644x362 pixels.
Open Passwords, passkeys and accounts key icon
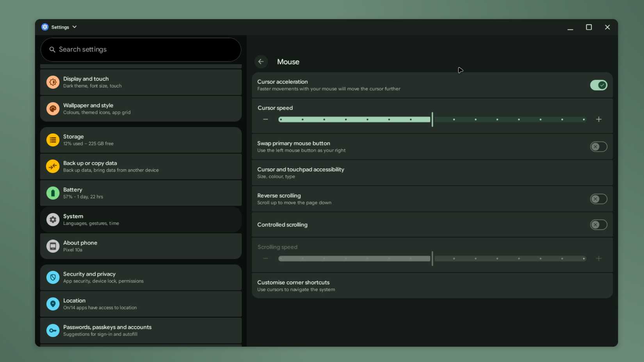click(53, 330)
